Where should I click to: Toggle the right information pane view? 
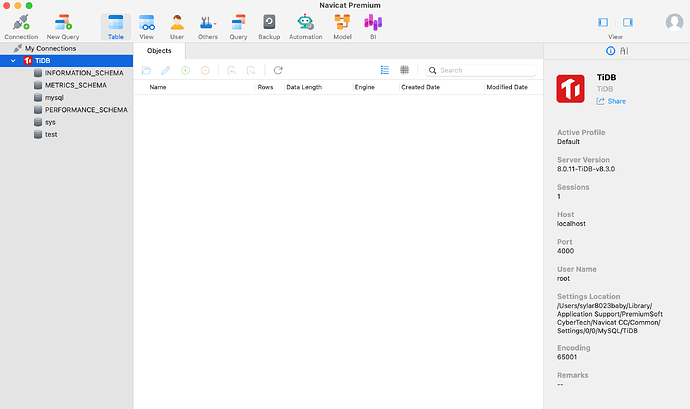coord(628,22)
